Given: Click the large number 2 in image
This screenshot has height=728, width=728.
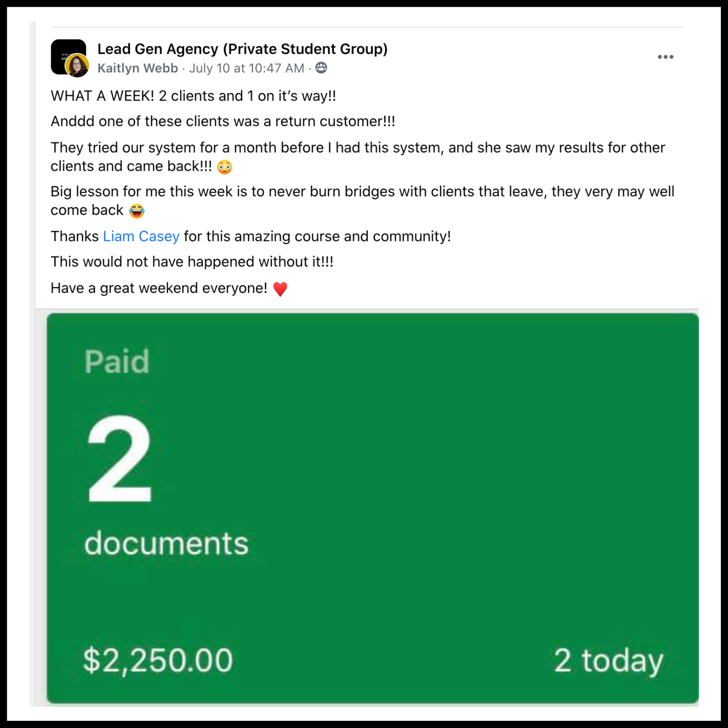Looking at the screenshot, I should [120, 459].
